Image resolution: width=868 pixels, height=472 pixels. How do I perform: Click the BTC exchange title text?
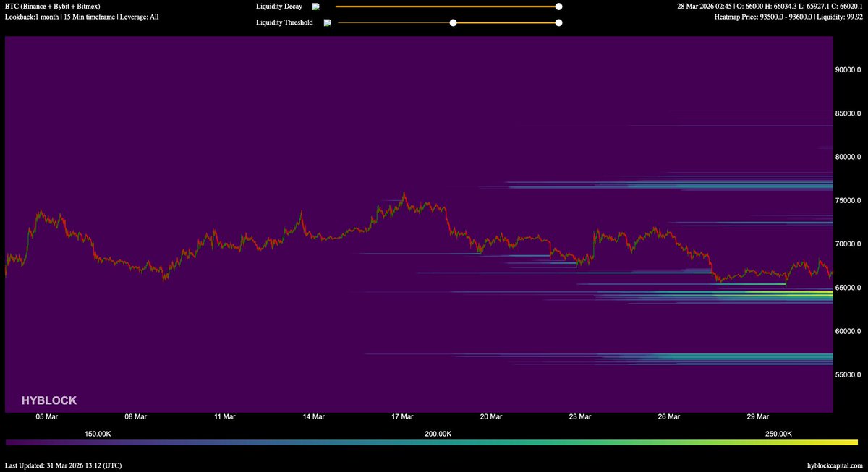52,6
